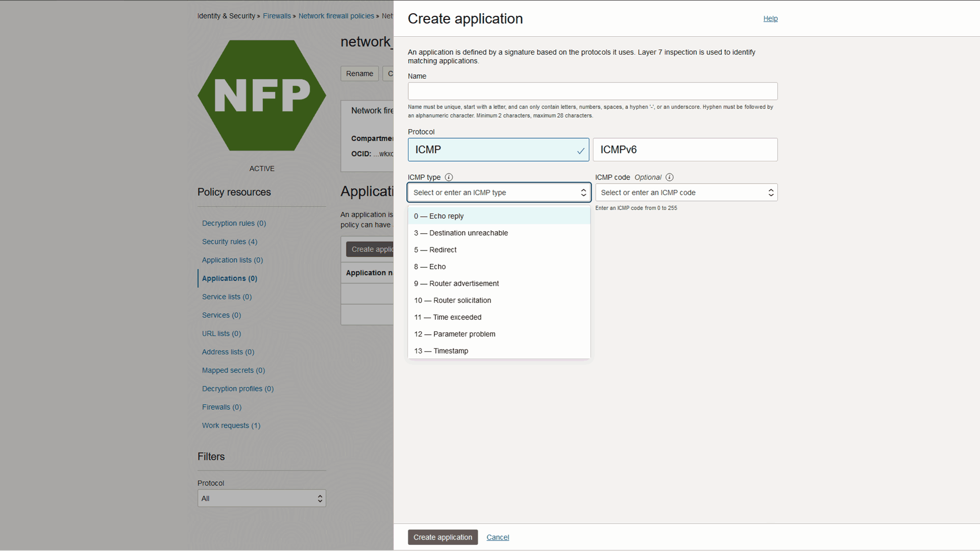The width and height of the screenshot is (980, 551).
Task: Click the ICMP code info icon
Action: [x=669, y=177]
